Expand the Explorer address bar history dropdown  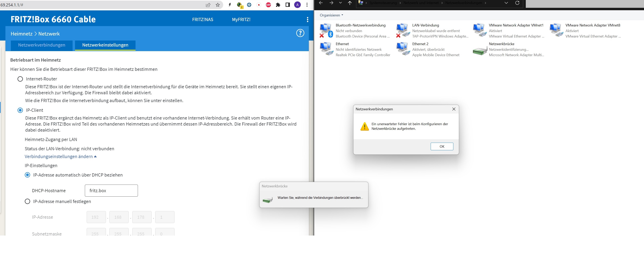tap(506, 3)
